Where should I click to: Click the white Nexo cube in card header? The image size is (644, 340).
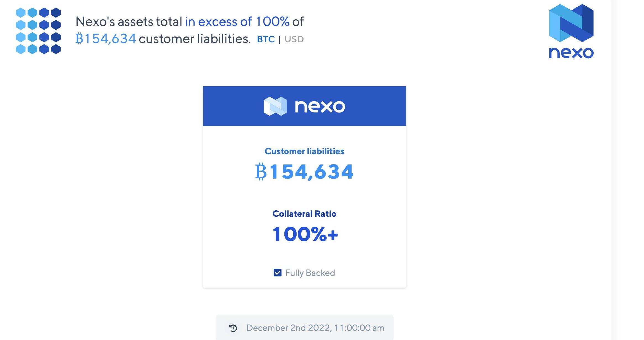275,106
